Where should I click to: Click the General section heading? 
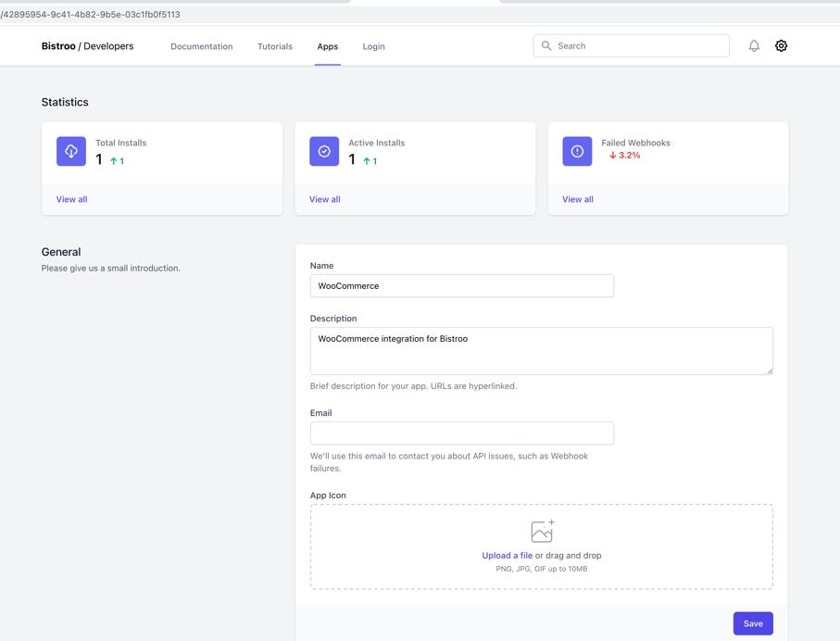pyautogui.click(x=61, y=252)
